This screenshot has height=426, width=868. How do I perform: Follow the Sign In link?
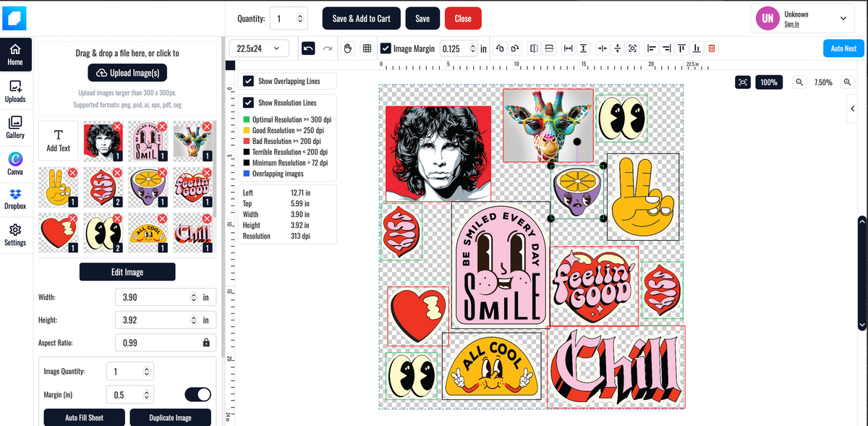pyautogui.click(x=791, y=24)
